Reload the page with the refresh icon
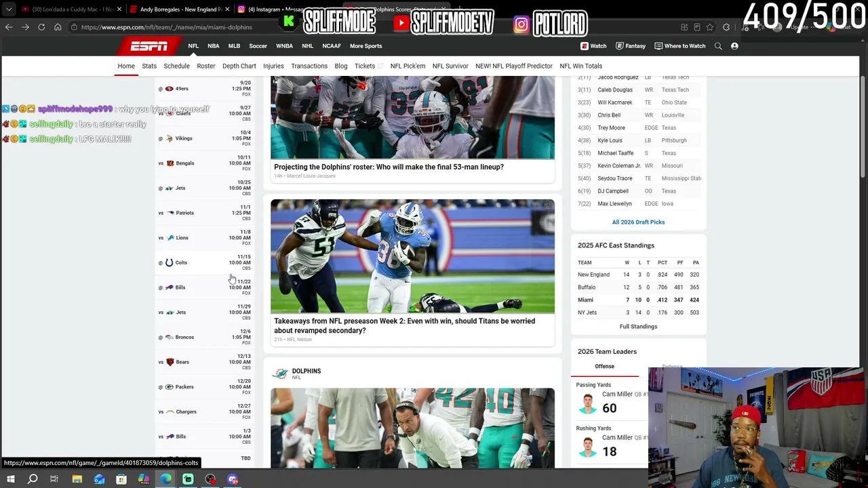Viewport: 868px width, 488px height. pos(41,27)
